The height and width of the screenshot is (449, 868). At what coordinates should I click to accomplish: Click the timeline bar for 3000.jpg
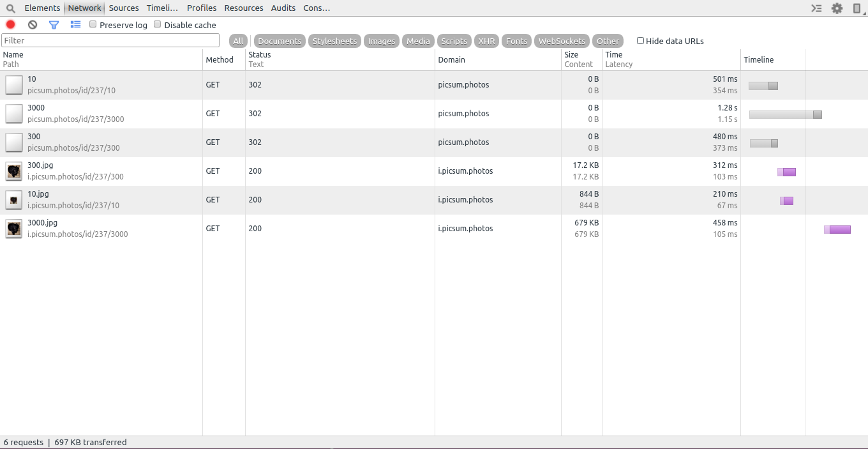(837, 229)
